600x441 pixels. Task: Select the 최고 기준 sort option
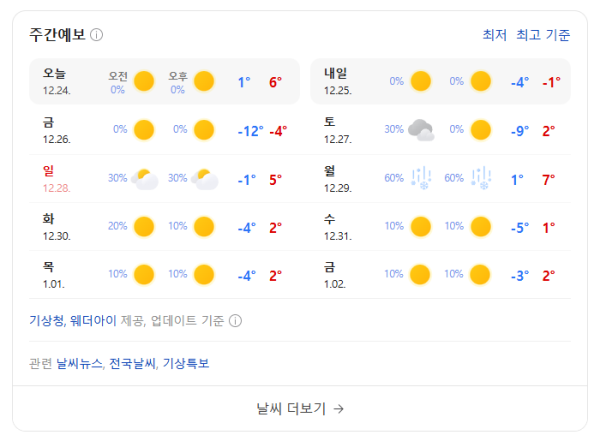point(543,35)
